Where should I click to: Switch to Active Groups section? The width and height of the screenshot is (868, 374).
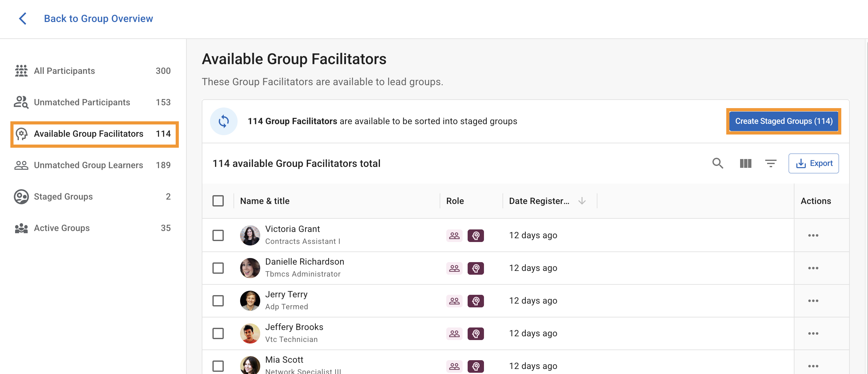[62, 228]
